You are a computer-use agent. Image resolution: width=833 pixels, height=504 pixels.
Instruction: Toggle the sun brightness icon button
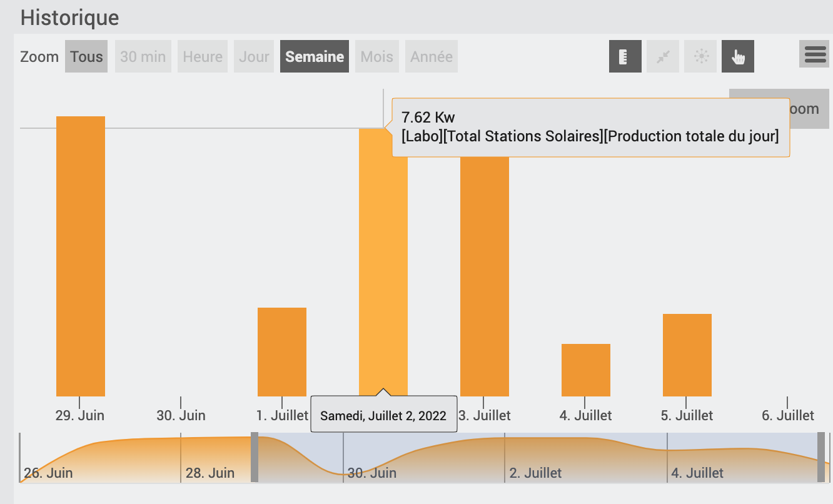[x=700, y=56]
